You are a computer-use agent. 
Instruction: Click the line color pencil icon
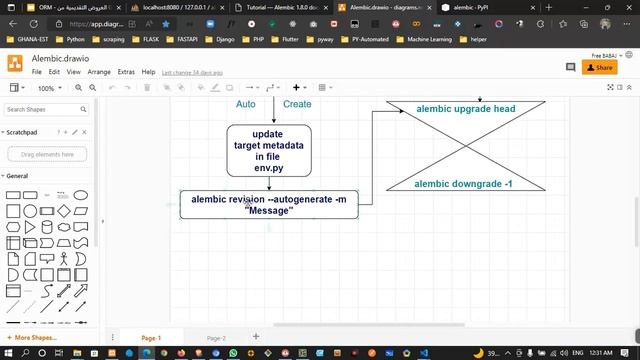[215, 87]
